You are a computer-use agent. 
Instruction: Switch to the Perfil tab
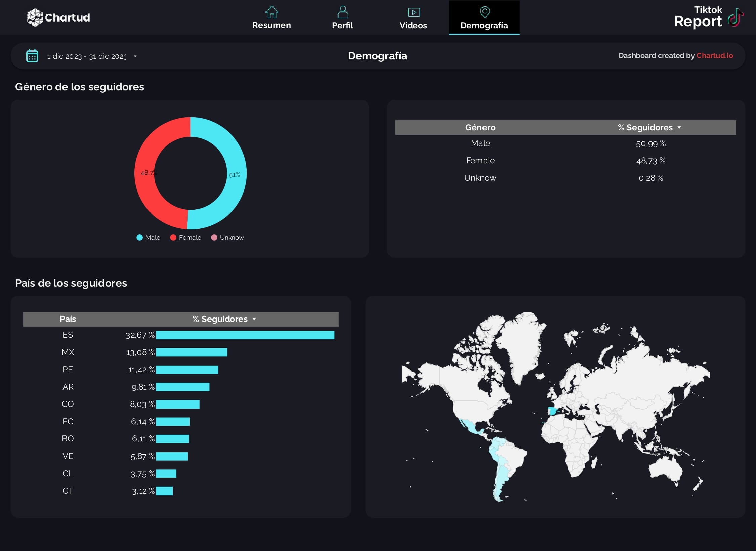(x=342, y=25)
